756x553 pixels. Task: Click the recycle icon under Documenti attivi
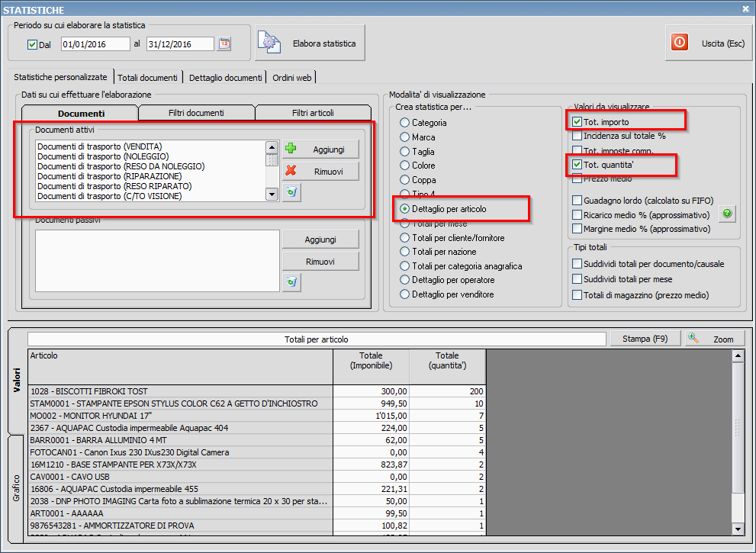[x=291, y=193]
